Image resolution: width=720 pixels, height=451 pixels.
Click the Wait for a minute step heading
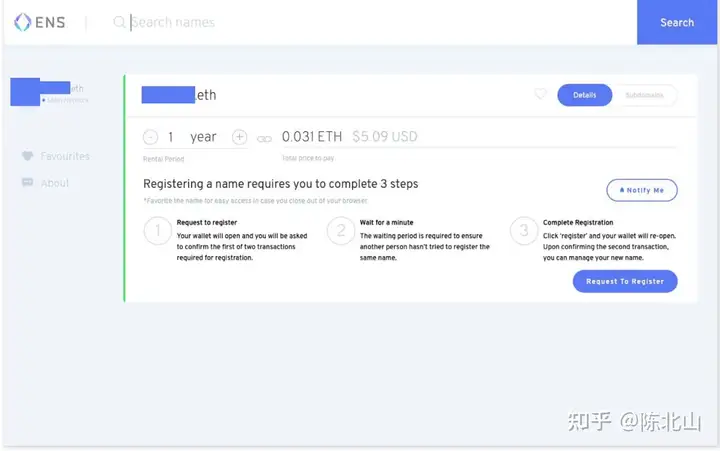coord(387,222)
